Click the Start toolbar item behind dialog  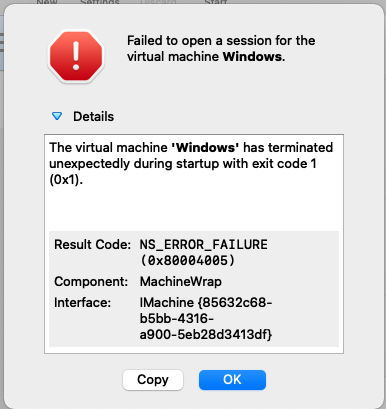pos(216,2)
